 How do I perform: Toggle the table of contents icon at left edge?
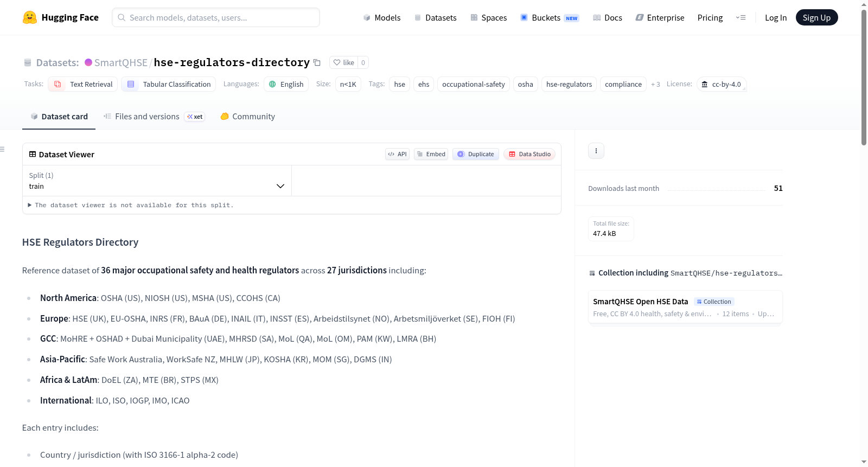pyautogui.click(x=3, y=149)
